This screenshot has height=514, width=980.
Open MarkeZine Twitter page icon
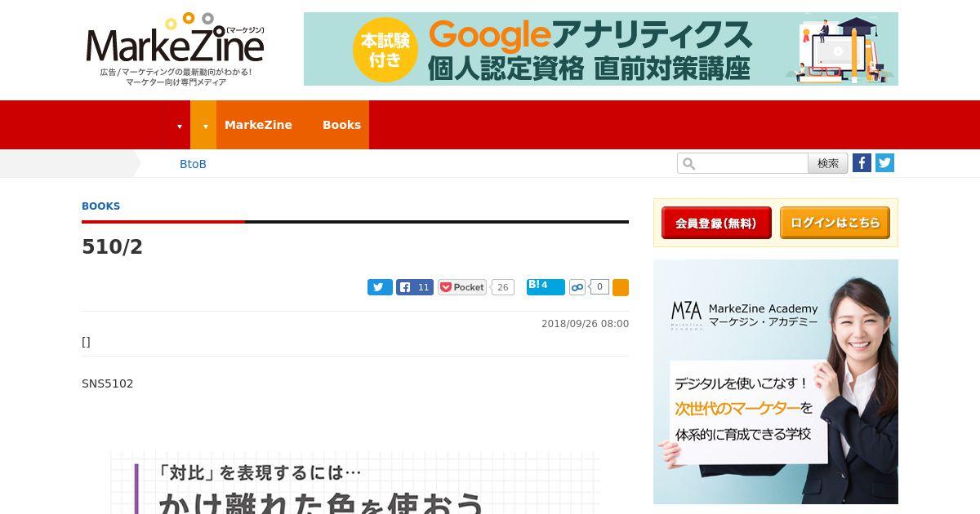pos(884,162)
